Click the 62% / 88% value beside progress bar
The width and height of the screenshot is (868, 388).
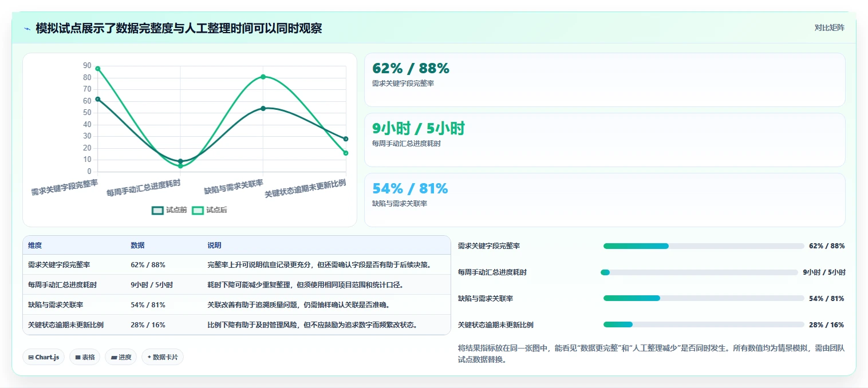[827, 246]
